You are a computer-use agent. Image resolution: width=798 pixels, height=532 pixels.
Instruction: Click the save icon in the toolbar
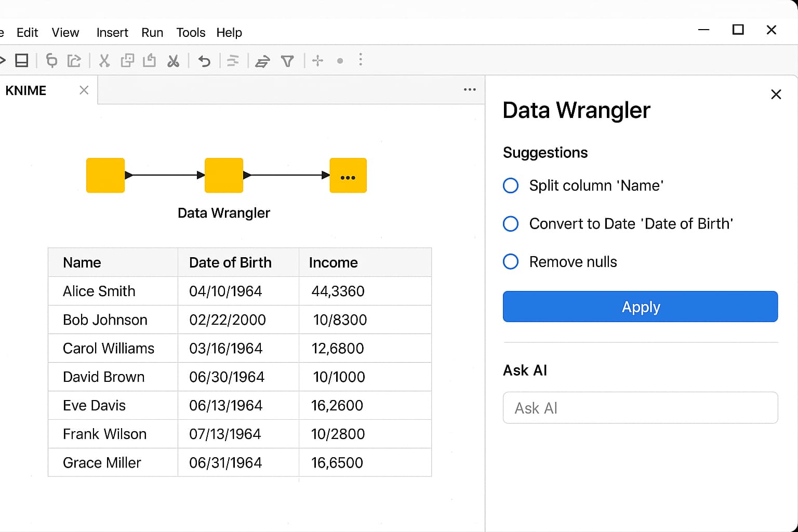[21, 61]
